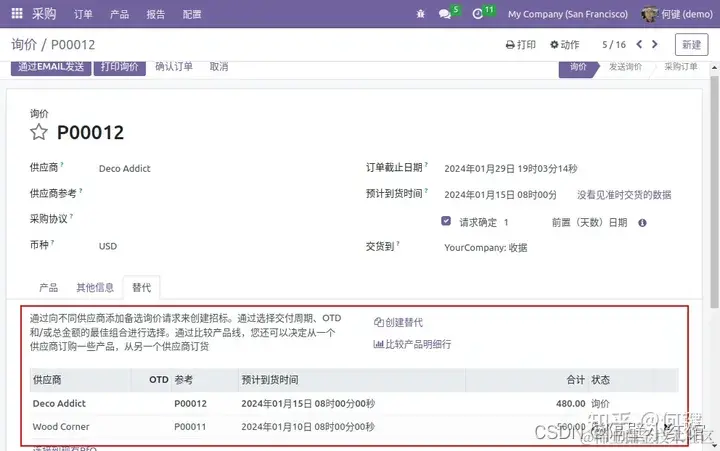Image resolution: width=720 pixels, height=451 pixels.
Task: Select the 替代 tab
Action: [141, 288]
